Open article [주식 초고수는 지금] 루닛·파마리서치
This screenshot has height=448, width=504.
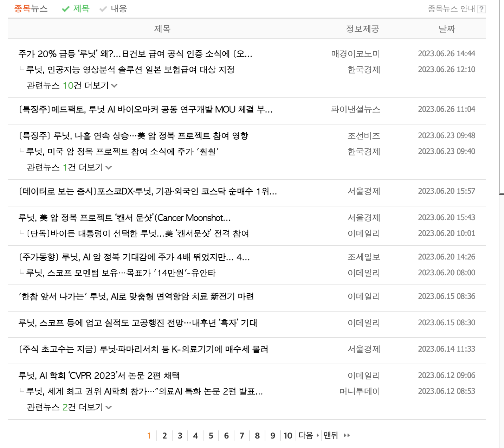coord(143,349)
